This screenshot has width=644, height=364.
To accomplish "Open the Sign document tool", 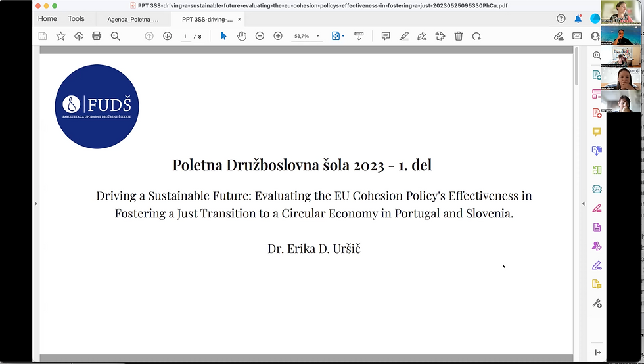I will click(x=422, y=36).
